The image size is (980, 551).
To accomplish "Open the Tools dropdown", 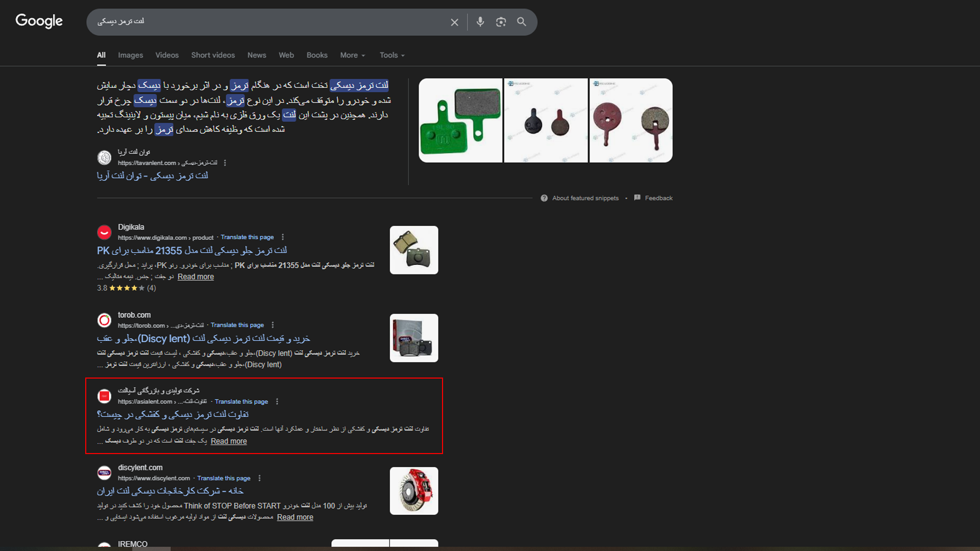I will pyautogui.click(x=392, y=55).
